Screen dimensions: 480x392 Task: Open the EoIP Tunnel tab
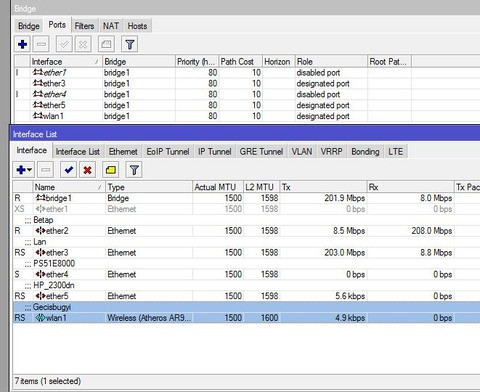[168, 152]
